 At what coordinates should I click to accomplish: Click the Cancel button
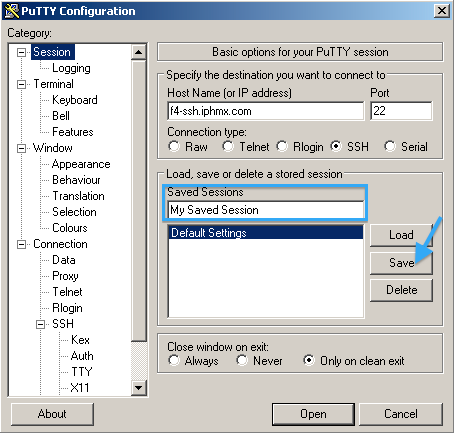pos(401,414)
